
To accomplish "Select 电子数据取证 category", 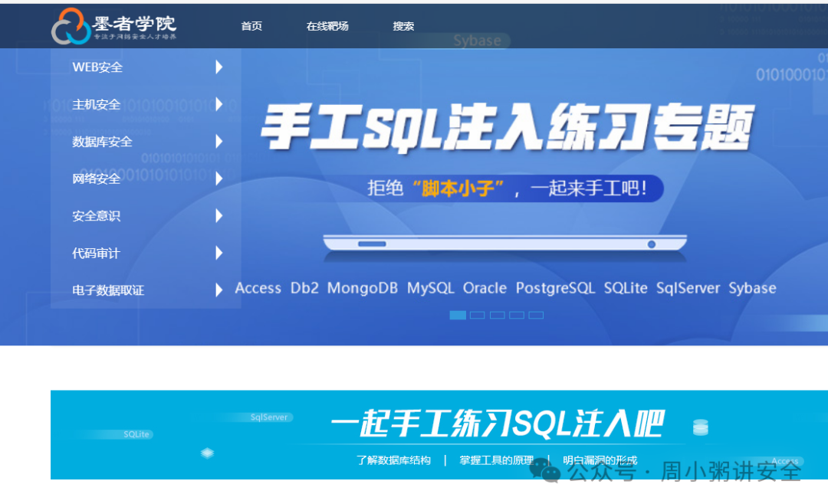I will point(108,290).
